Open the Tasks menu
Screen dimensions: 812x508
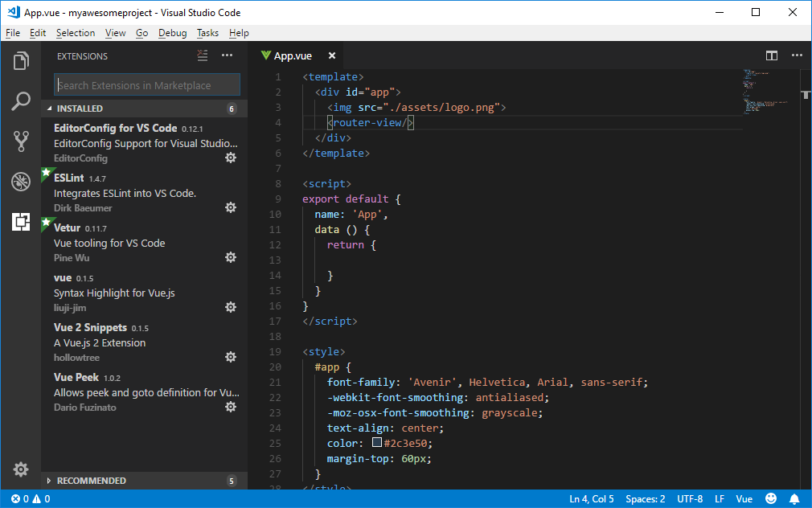click(207, 33)
